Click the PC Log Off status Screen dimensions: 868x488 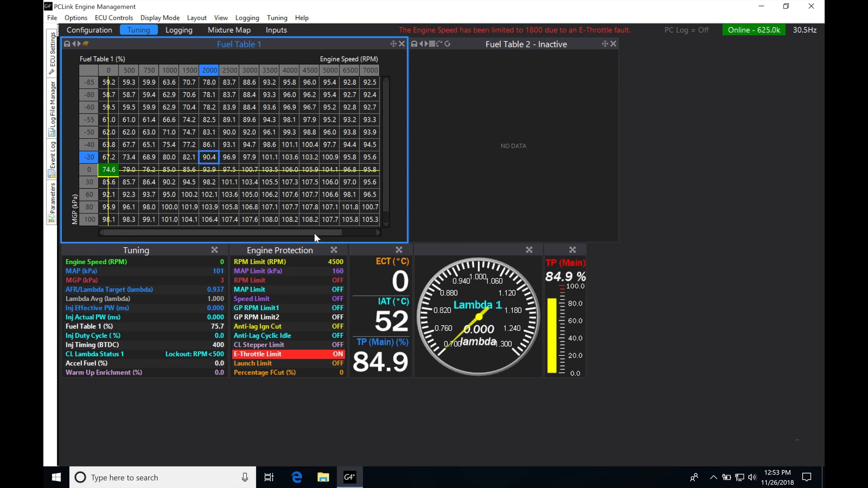tap(686, 30)
